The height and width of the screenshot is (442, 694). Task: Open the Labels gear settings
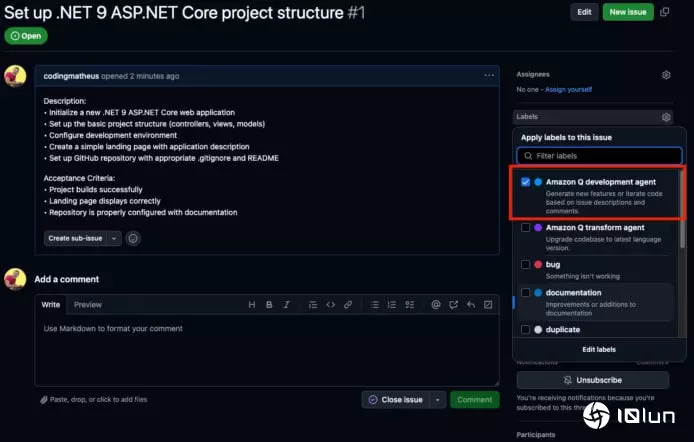666,117
